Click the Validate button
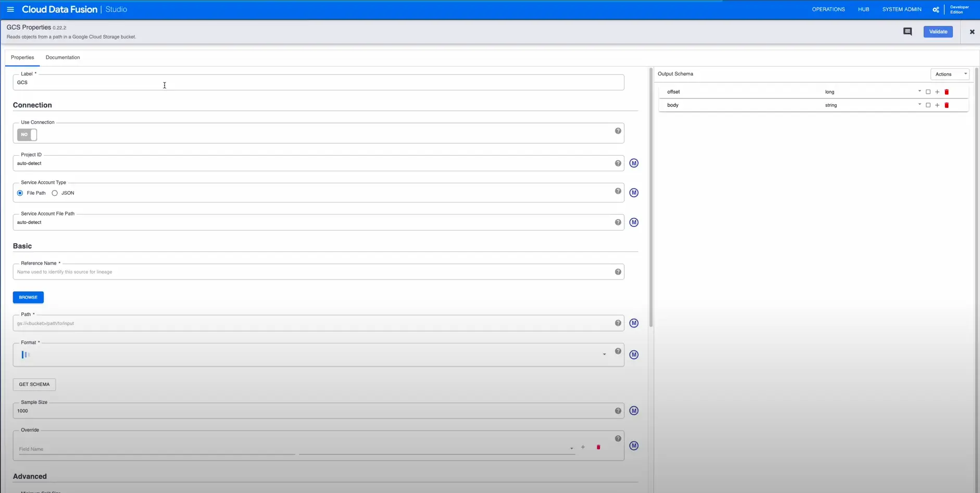 pos(938,32)
